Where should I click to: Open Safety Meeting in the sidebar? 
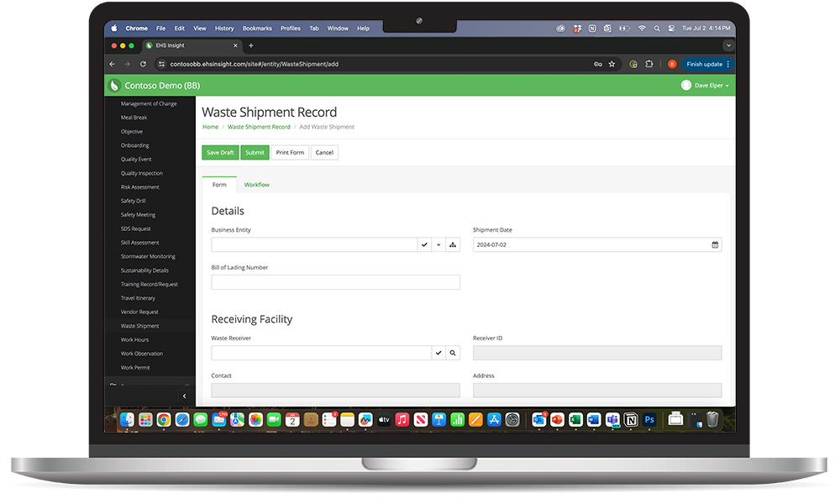point(139,215)
